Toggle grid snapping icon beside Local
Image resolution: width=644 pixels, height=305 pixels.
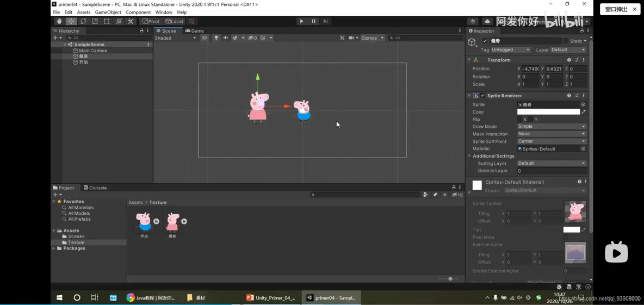192,21
